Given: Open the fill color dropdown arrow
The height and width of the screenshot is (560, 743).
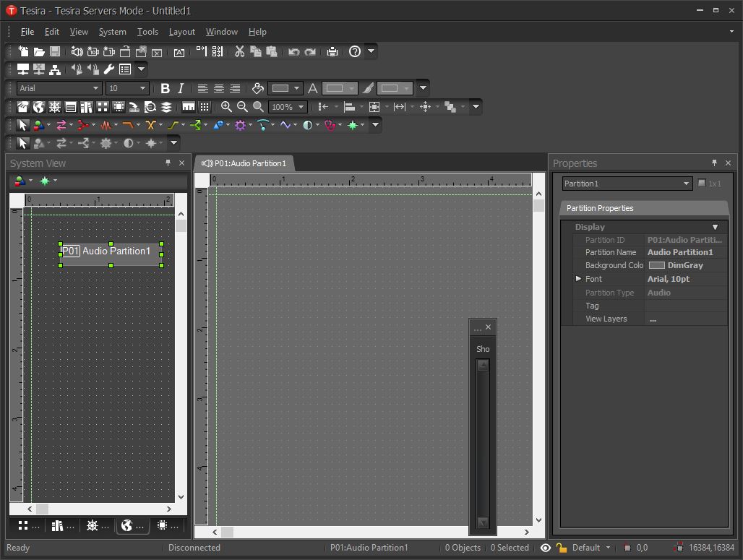Looking at the screenshot, I should click(296, 88).
